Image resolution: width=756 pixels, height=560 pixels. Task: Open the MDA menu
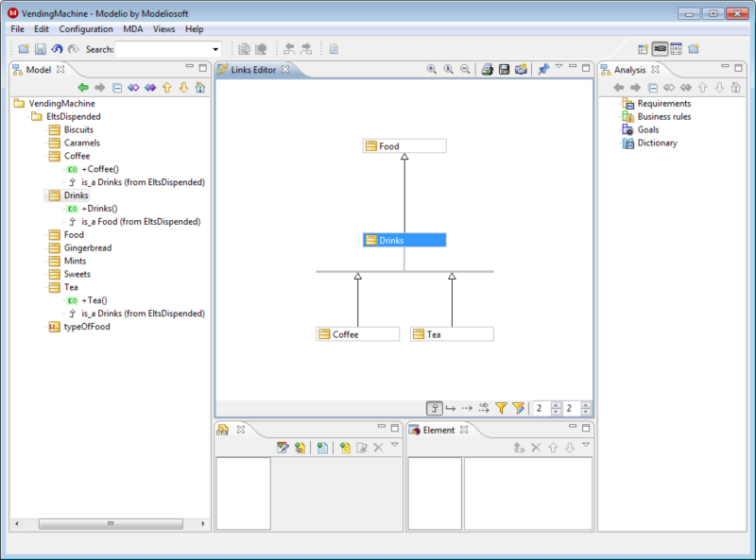point(133,29)
